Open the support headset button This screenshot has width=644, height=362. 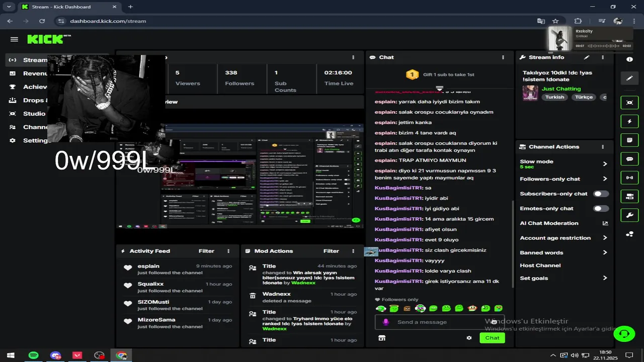pos(624,333)
